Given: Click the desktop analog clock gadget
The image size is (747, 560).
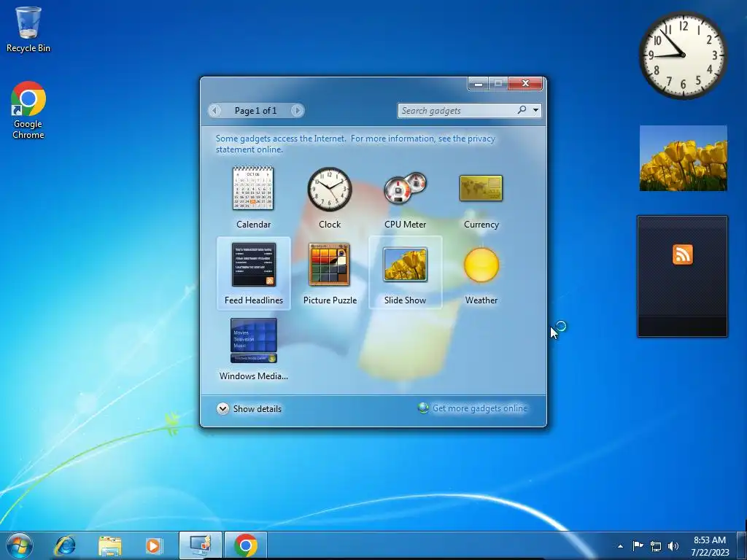Looking at the screenshot, I should (x=683, y=55).
